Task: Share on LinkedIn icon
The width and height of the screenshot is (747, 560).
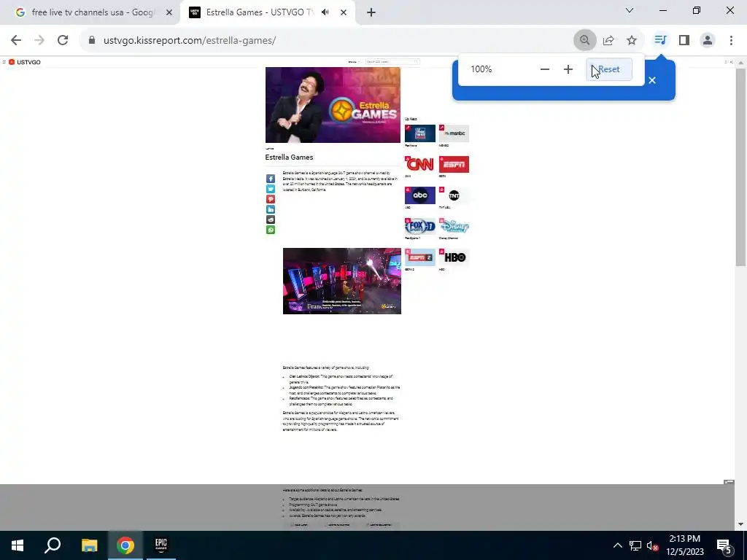Action: tap(271, 209)
